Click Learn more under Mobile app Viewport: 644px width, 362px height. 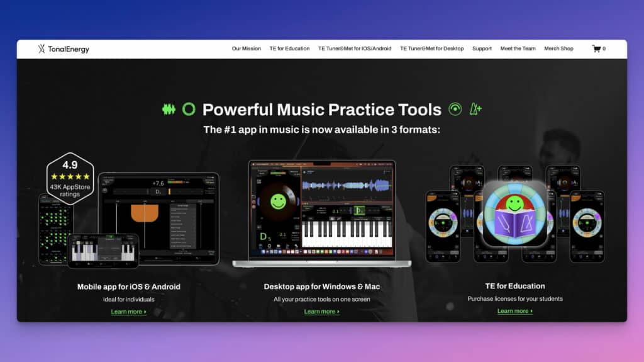pyautogui.click(x=128, y=312)
